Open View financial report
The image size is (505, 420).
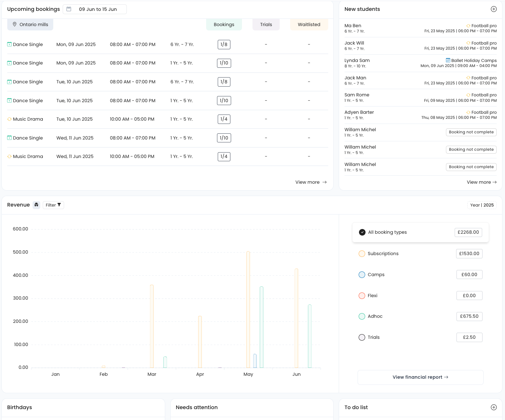421,377
